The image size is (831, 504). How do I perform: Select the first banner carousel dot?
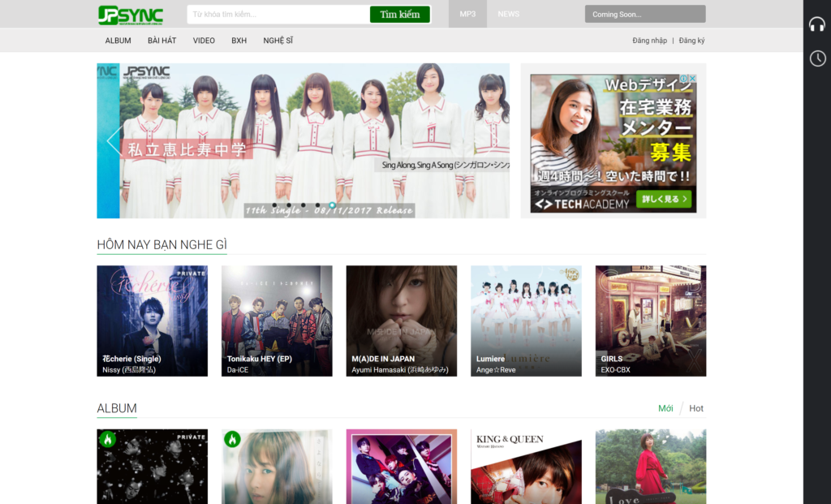point(274,205)
